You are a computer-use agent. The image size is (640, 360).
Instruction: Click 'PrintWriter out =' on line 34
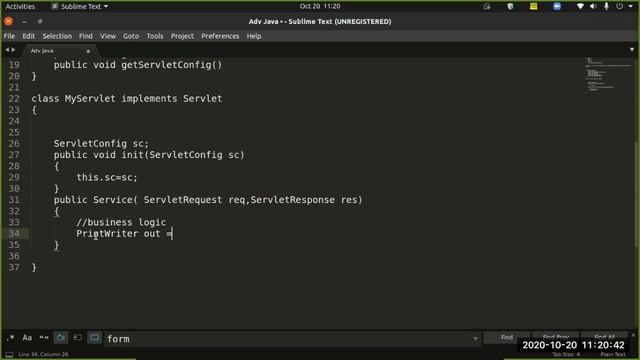point(124,233)
